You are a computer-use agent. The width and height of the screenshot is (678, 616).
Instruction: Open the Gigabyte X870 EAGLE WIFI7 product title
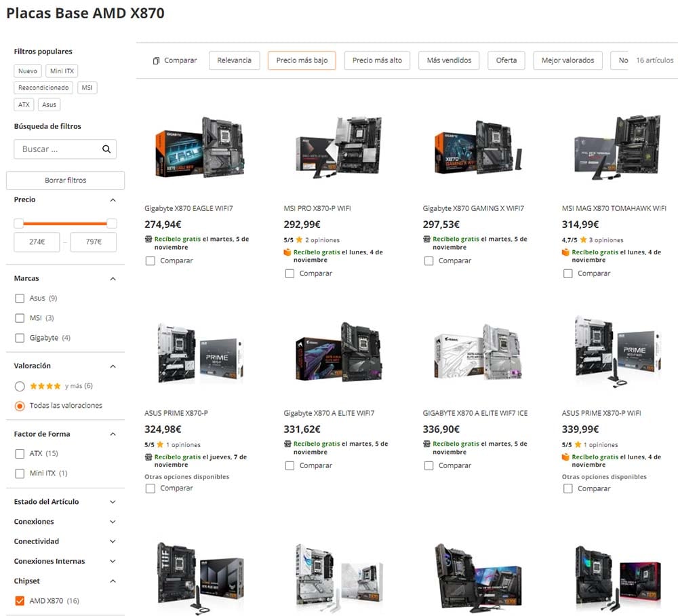pyautogui.click(x=188, y=208)
